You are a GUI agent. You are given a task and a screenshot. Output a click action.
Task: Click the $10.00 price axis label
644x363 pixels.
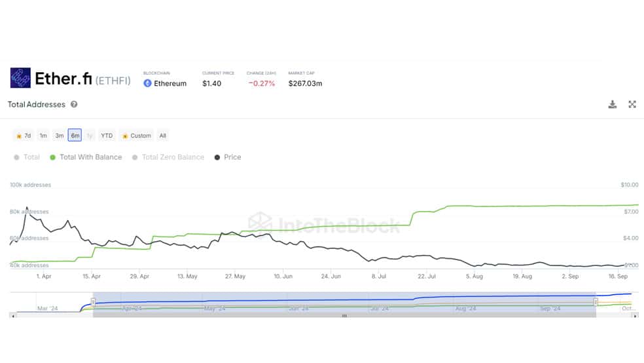click(x=630, y=185)
